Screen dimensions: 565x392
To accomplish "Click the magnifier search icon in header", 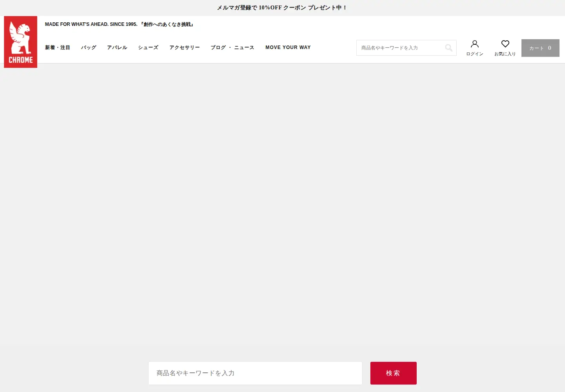I will point(448,48).
